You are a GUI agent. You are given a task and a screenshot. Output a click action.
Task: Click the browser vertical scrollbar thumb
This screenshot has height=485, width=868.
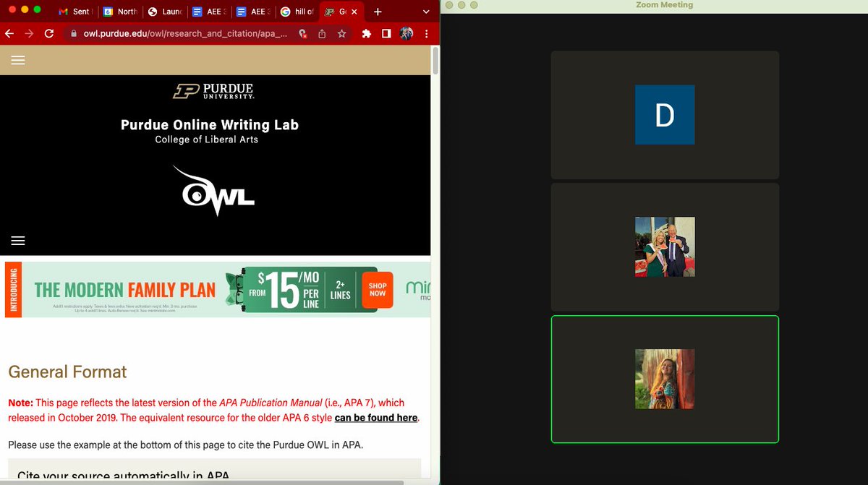pyautogui.click(x=435, y=62)
